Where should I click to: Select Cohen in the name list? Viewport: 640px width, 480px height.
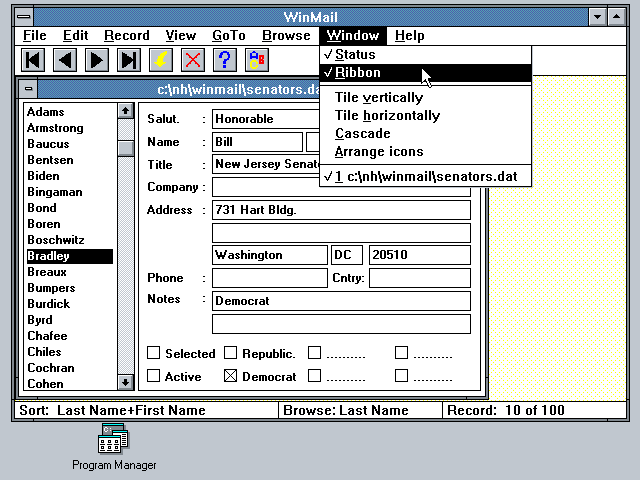tap(69, 384)
